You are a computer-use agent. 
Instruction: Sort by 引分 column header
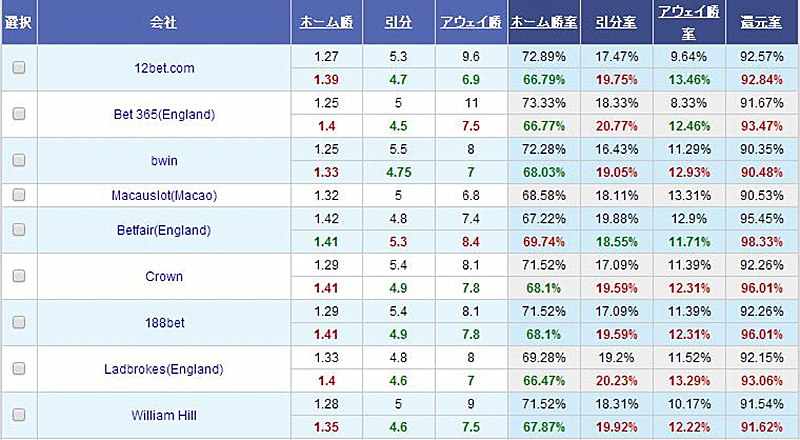(398, 22)
